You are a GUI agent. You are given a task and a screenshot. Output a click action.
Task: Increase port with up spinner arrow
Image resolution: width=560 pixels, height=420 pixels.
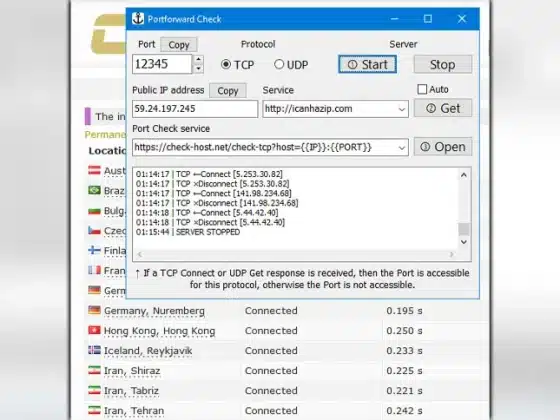click(x=198, y=60)
